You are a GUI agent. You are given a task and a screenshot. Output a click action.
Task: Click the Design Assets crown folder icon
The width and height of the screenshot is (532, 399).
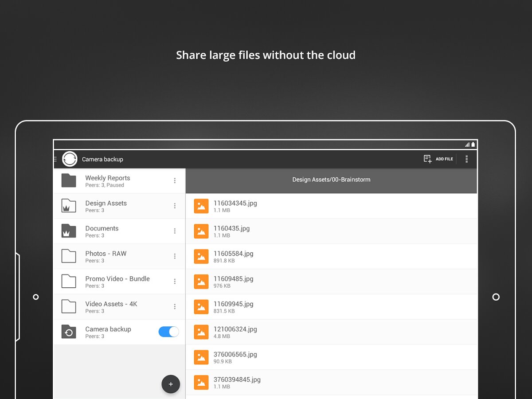(x=69, y=206)
